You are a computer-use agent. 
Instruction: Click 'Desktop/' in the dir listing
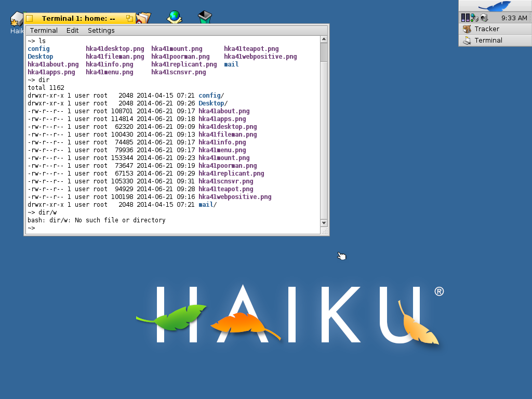[213, 103]
